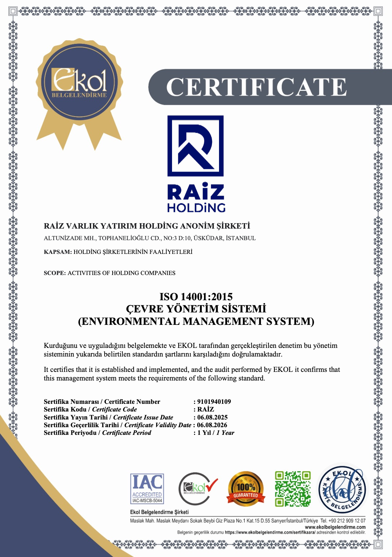Click the CERTIFICATE banner heading
This screenshot has height=557, width=392.
(x=256, y=87)
